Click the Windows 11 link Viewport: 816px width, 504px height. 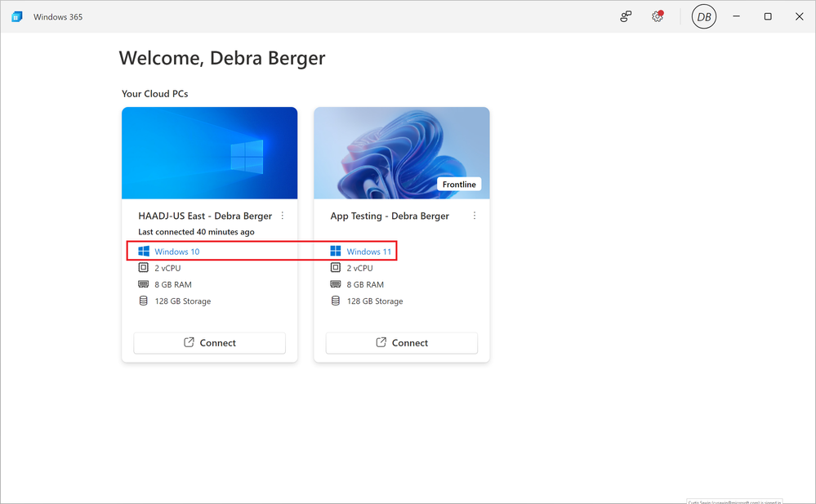tap(369, 252)
